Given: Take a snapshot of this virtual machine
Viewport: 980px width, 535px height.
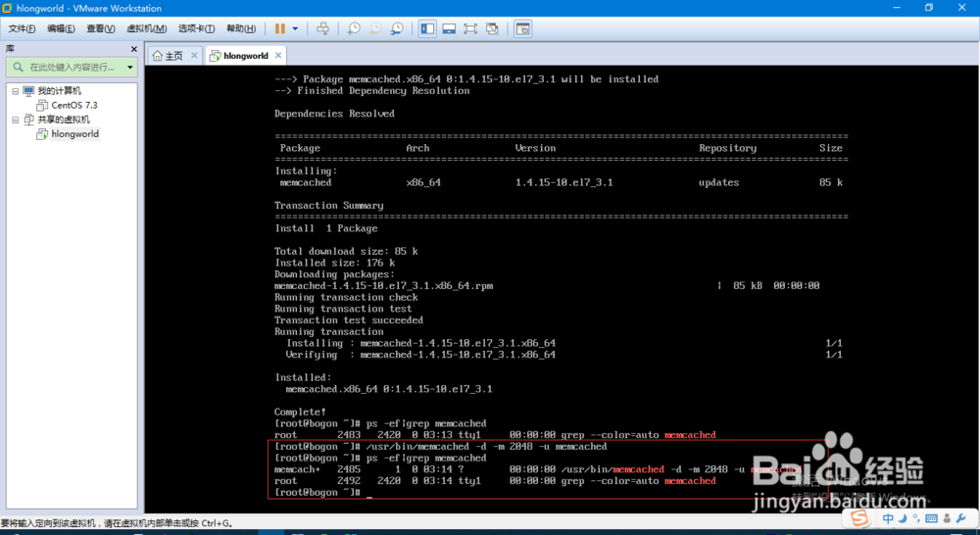Looking at the screenshot, I should pos(354,28).
